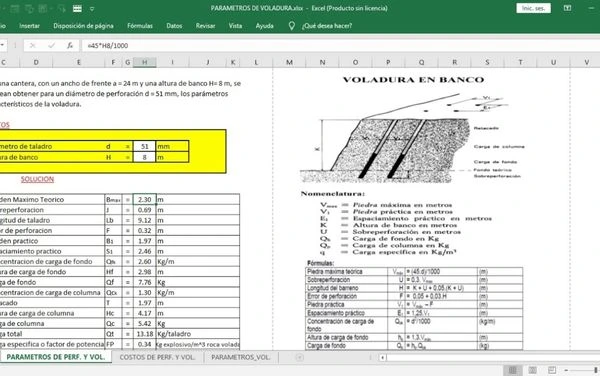Select the Hc value 4.17 cell
This screenshot has height=376, width=600.
[x=144, y=313]
